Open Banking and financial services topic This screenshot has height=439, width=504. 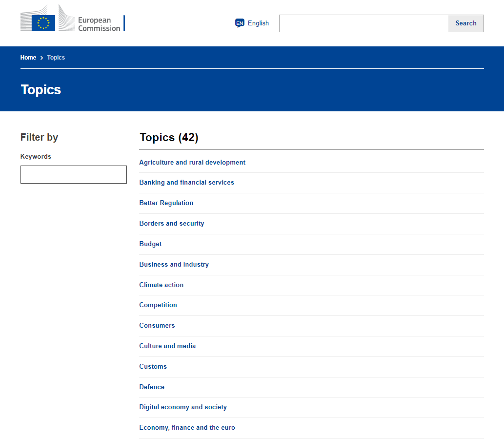[x=187, y=182]
